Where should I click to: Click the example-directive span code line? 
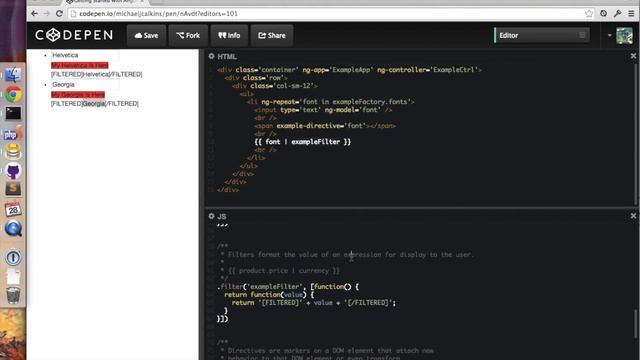point(325,126)
